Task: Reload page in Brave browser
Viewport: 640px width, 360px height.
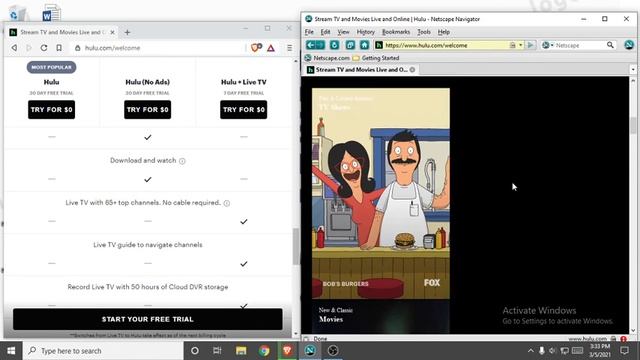Action: [x=44, y=48]
